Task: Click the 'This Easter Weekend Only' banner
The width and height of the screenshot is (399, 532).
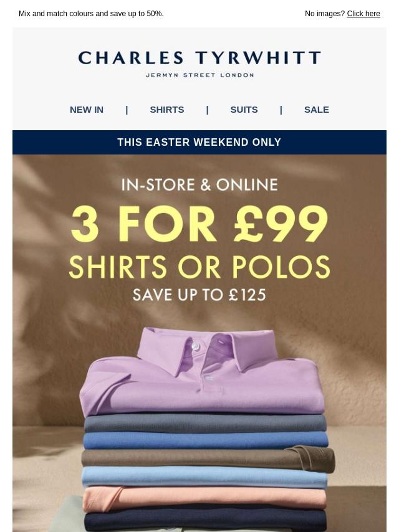Action: (x=199, y=142)
